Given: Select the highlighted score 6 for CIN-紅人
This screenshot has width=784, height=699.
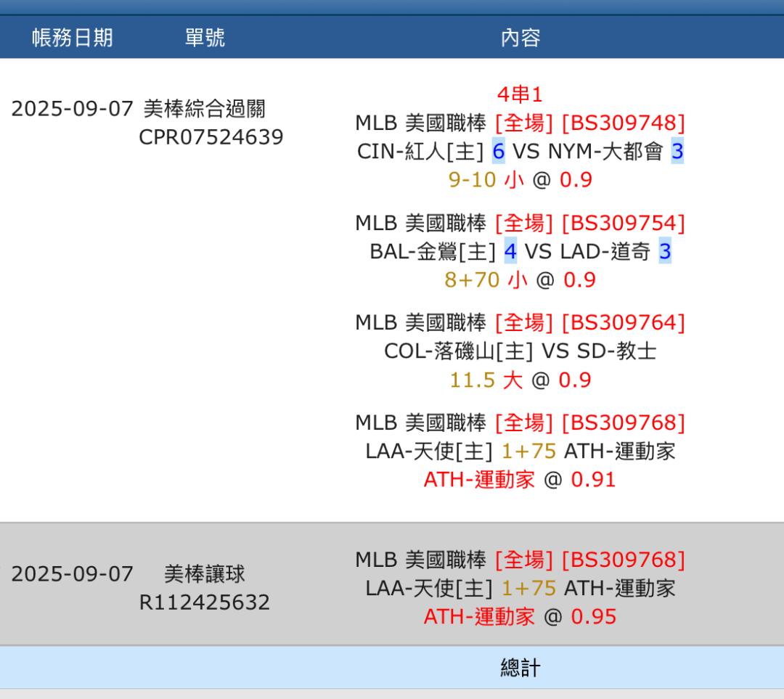Looking at the screenshot, I should pyautogui.click(x=499, y=151).
